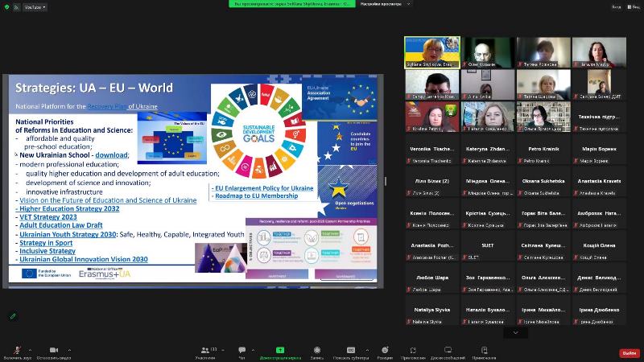The height and width of the screenshot is (362, 644).
Task: Click muted mic icon on SUET tile
Action: 464,257
